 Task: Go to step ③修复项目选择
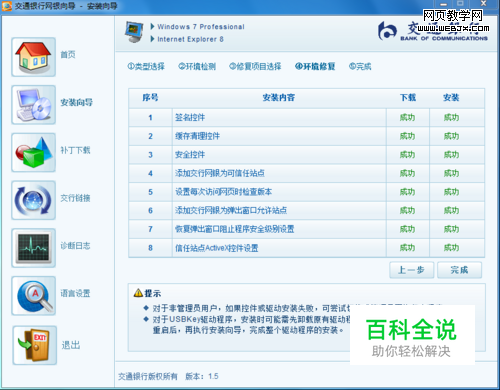pos(255,66)
